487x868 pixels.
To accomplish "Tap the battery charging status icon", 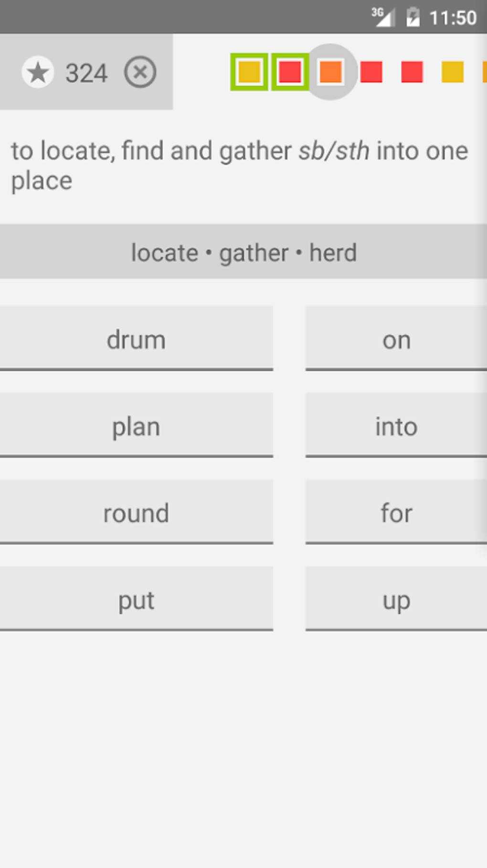I will [413, 17].
